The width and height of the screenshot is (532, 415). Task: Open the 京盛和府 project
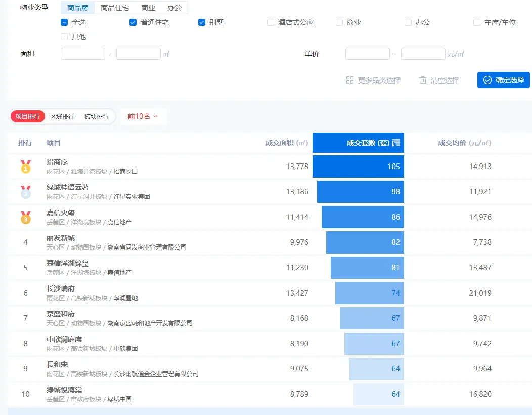tap(60, 314)
